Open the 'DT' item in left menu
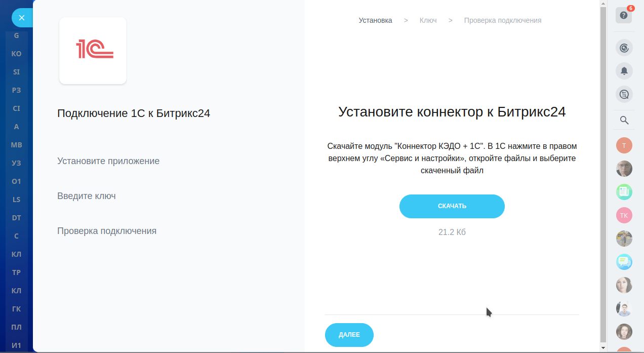Image resolution: width=644 pixels, height=353 pixels. tap(17, 218)
